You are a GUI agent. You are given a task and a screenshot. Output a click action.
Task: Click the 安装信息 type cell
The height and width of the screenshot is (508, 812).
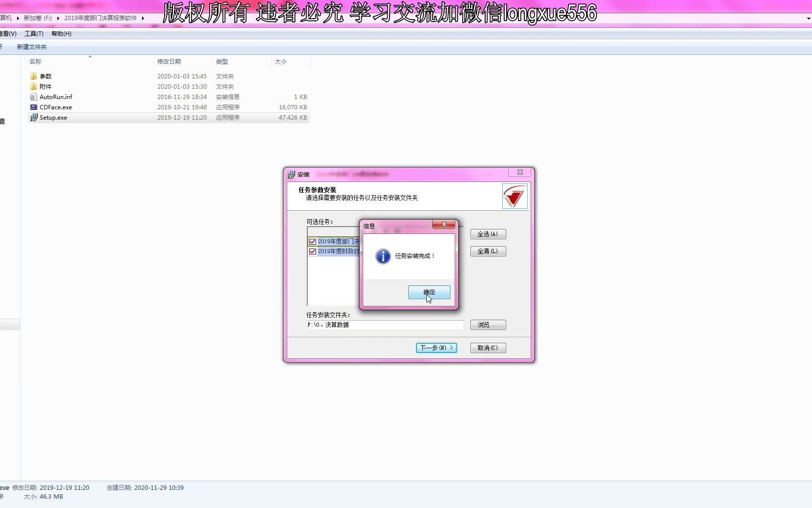tap(228, 97)
